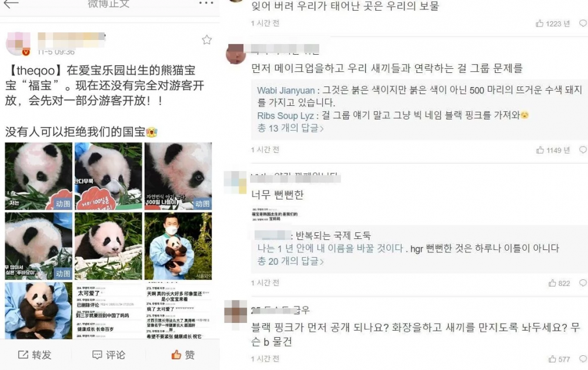The height and width of the screenshot is (370, 588).
Task: Open Wabi Jianyuan's profile link
Action: (x=286, y=91)
